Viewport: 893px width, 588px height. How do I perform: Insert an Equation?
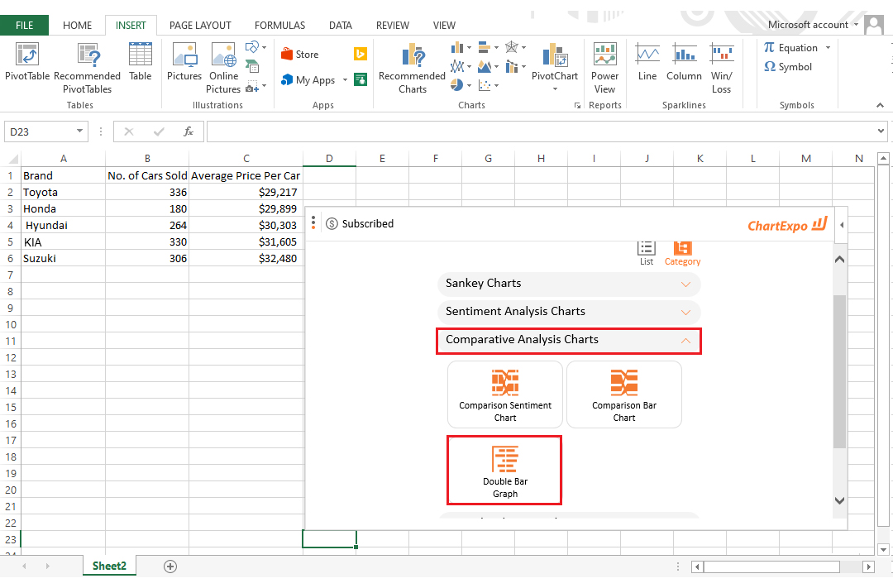click(791, 48)
